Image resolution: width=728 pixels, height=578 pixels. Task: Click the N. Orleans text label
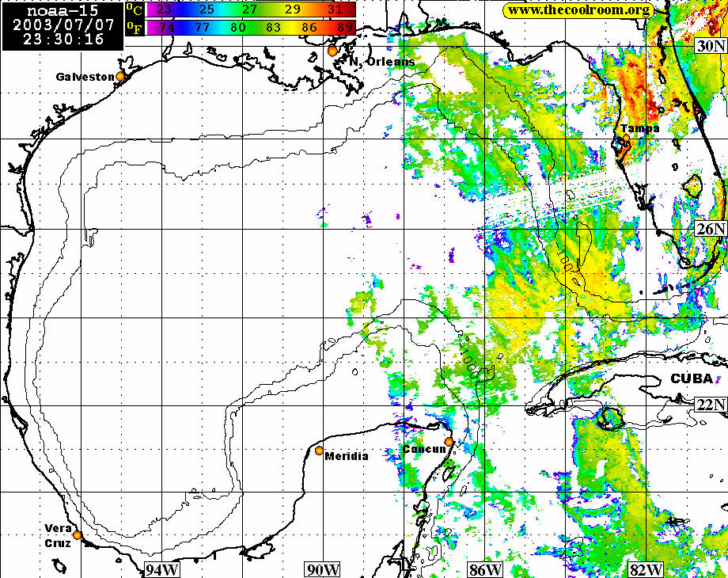pos(381,61)
